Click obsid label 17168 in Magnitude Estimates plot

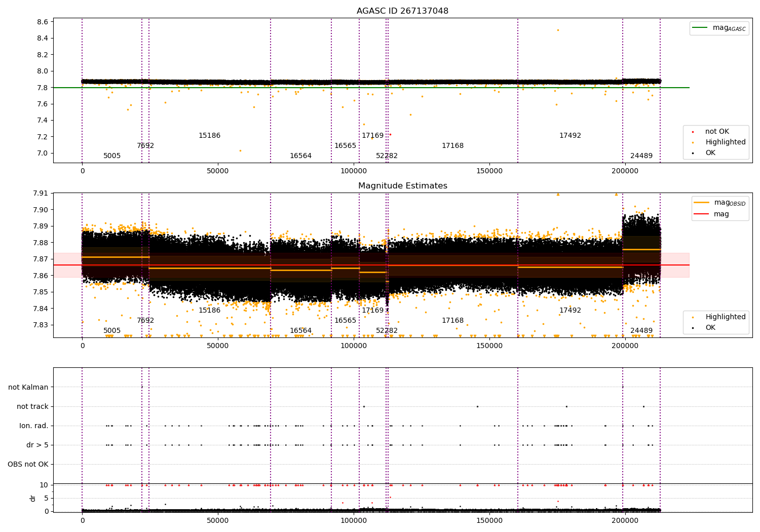click(x=452, y=321)
